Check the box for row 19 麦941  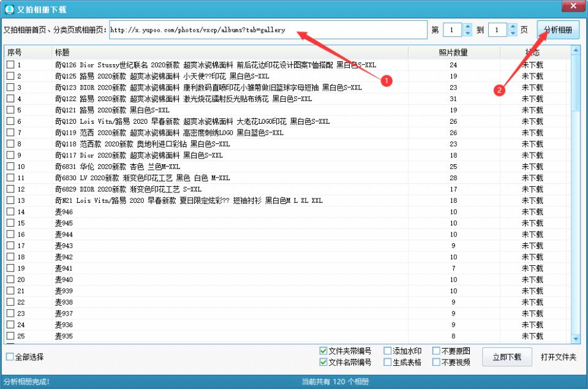(10, 268)
